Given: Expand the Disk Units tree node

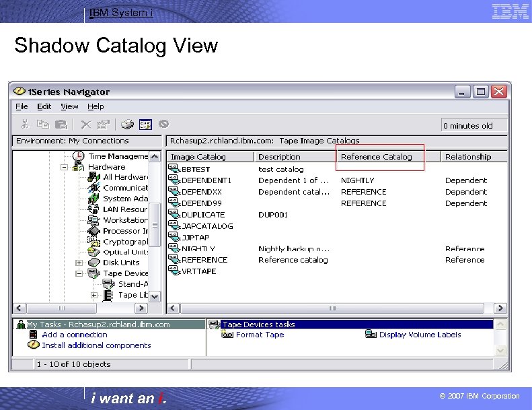Looking at the screenshot, I should [x=79, y=263].
